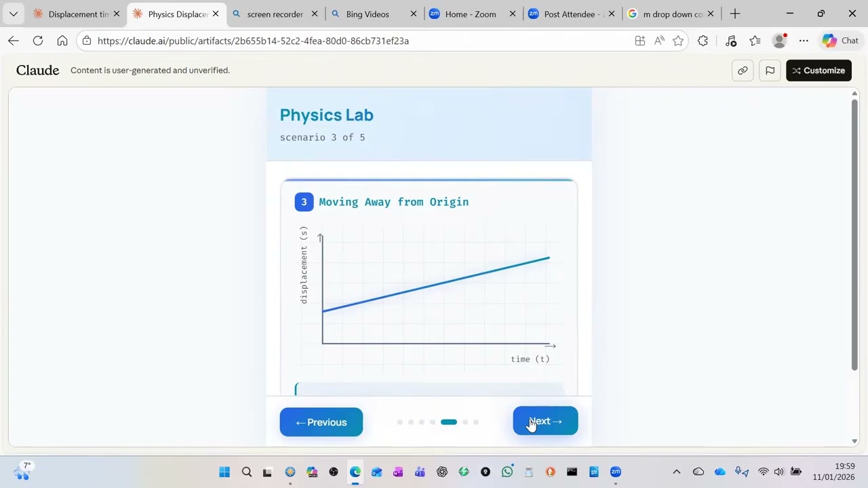
Task: Select the first pagination dot
Action: (400, 422)
